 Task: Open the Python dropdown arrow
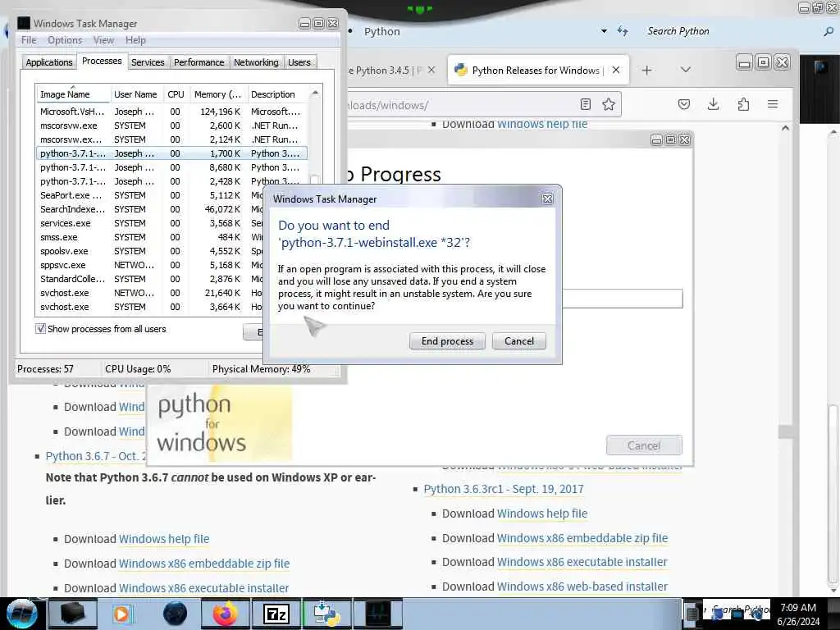[x=604, y=31]
